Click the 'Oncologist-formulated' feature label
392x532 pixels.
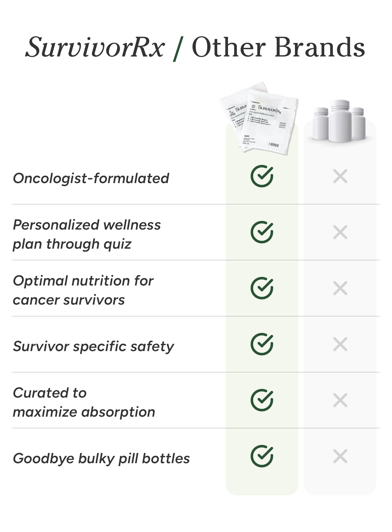[91, 178]
